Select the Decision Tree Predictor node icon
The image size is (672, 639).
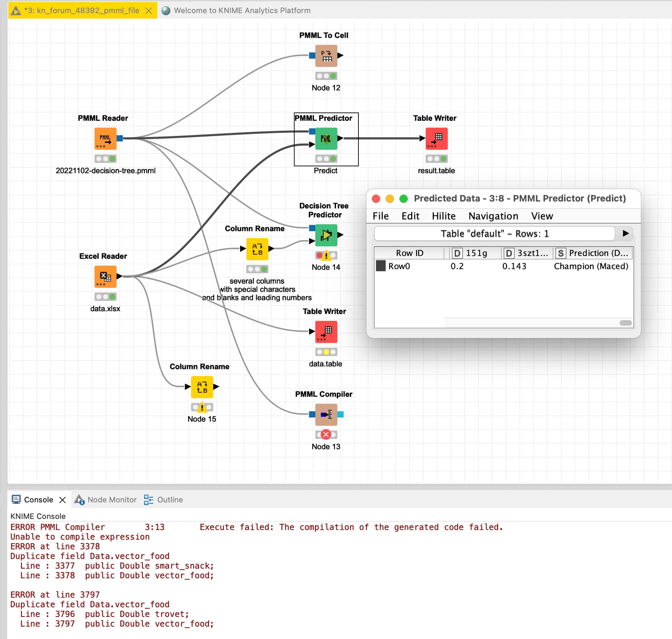326,235
